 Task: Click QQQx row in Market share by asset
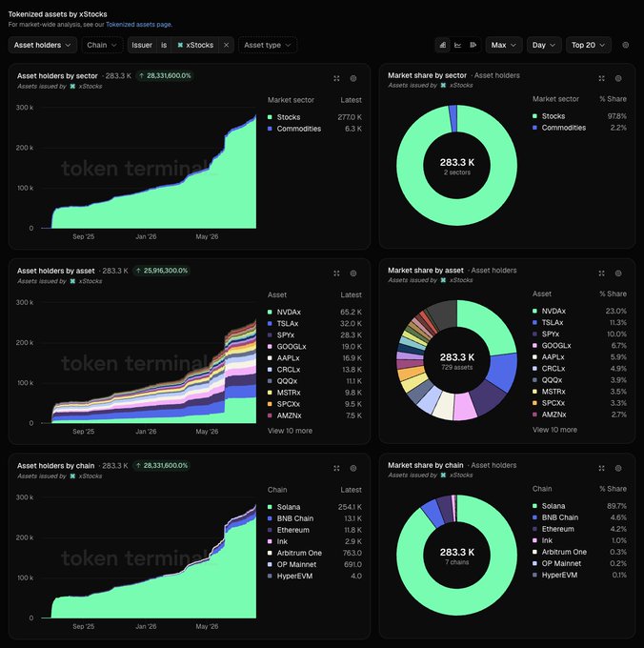(x=579, y=380)
